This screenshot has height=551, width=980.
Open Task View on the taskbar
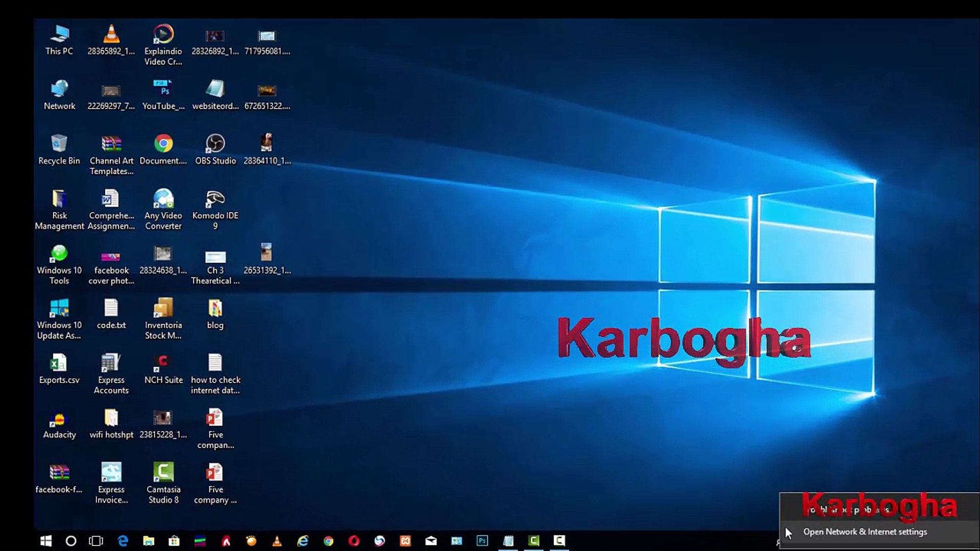pos(95,540)
